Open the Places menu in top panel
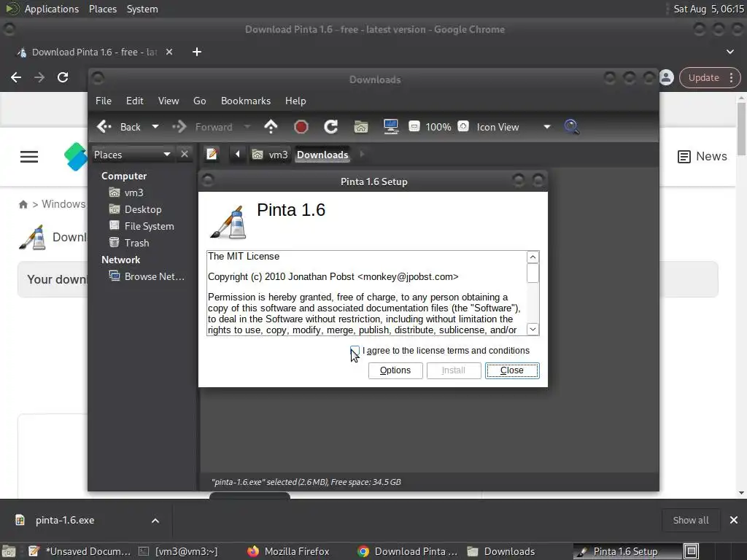The width and height of the screenshot is (747, 560). pos(103,9)
